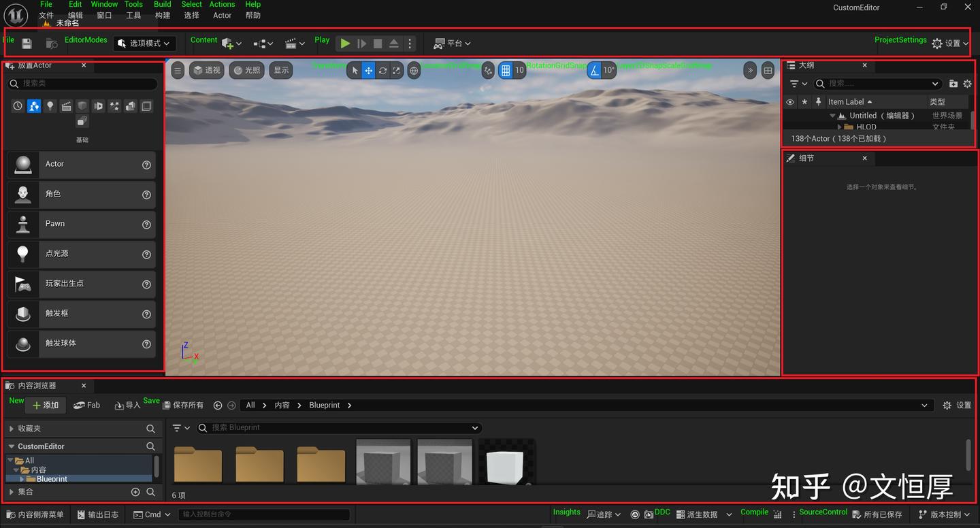Select the Move (translate) tool in the viewport
The height and width of the screenshot is (528, 980).
(x=368, y=70)
